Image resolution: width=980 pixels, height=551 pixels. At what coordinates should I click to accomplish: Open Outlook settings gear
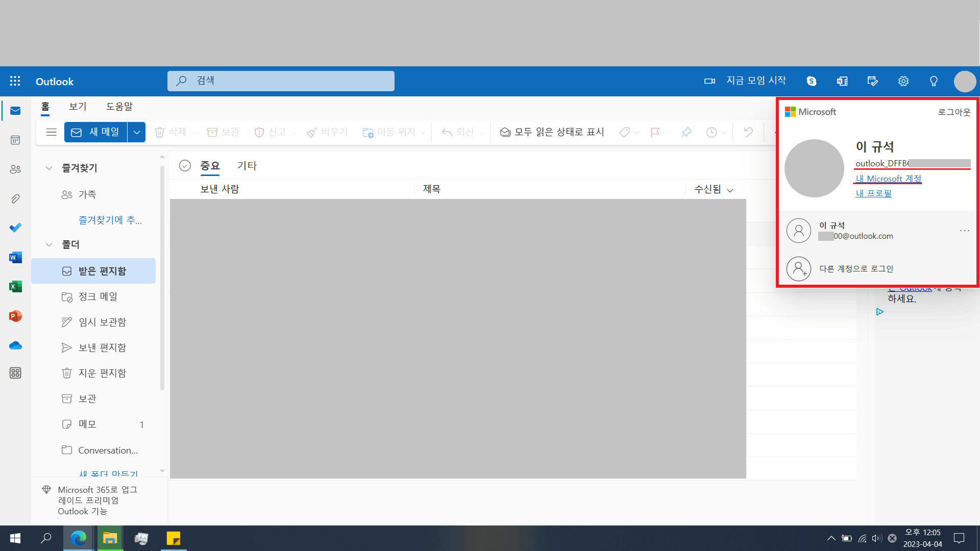pyautogui.click(x=903, y=81)
